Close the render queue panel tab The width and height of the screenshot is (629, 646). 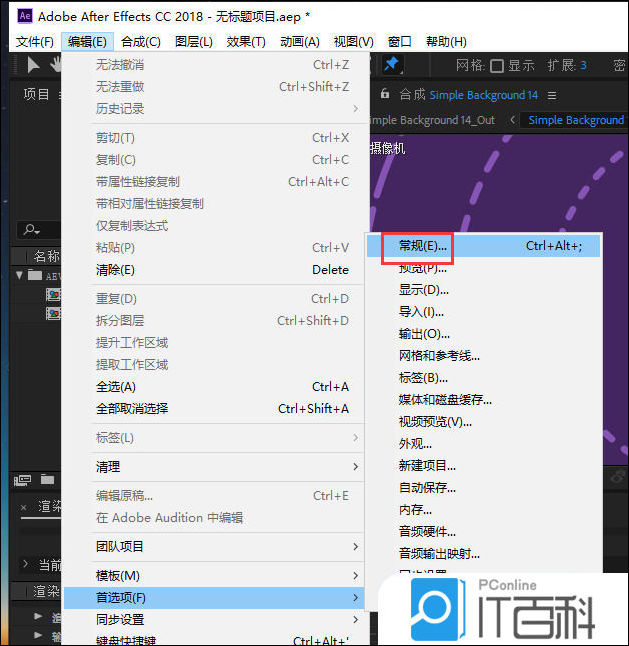tap(24, 507)
